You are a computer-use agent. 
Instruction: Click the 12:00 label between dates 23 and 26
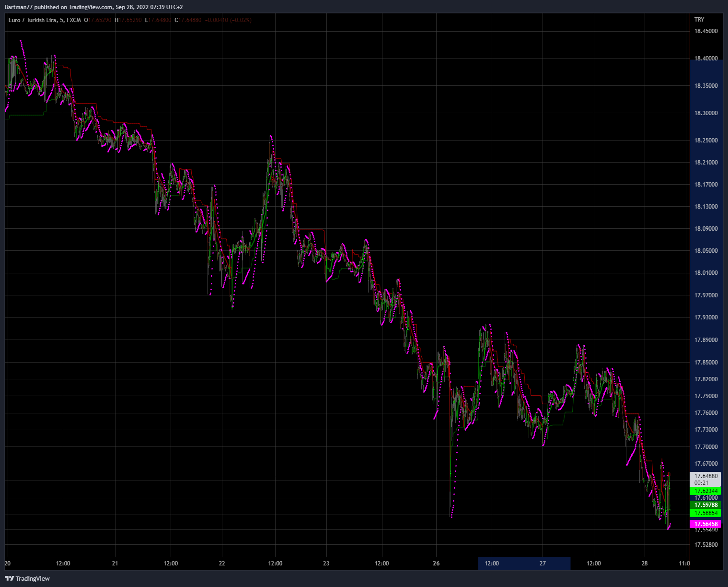382,564
